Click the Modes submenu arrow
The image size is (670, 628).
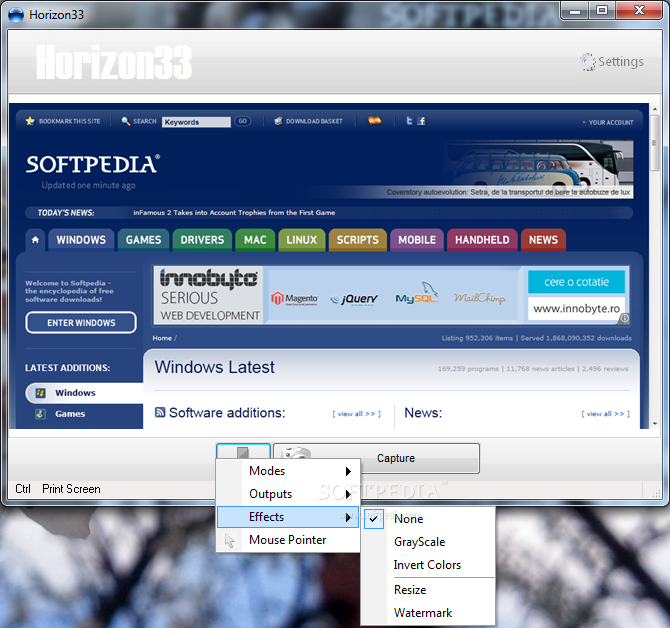(x=348, y=471)
